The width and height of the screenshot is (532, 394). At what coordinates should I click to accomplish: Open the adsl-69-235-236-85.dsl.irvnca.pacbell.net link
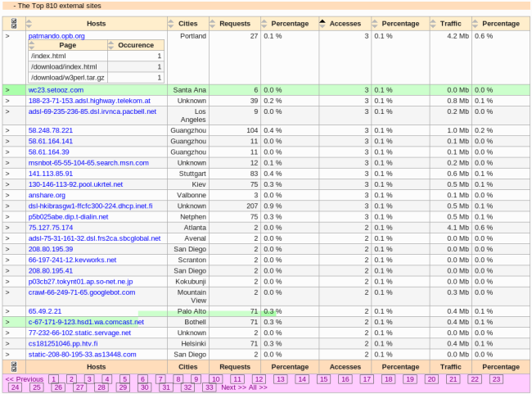92,111
